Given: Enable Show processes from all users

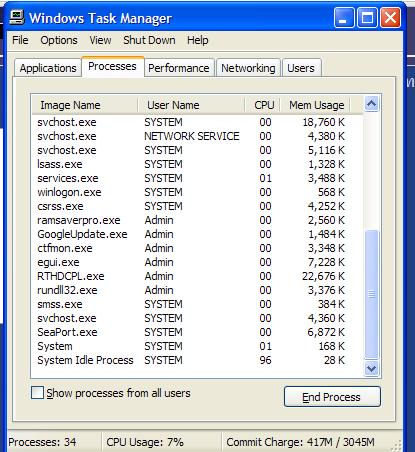Looking at the screenshot, I should [x=37, y=393].
